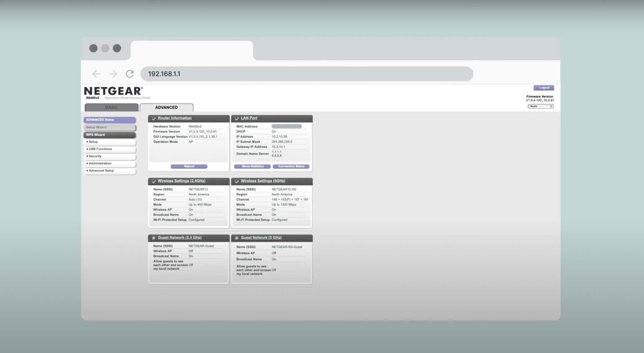The image size is (644, 353).
Task: Toggle the disabled status icon on Guest Network (5 GHz)
Action: [x=237, y=238]
